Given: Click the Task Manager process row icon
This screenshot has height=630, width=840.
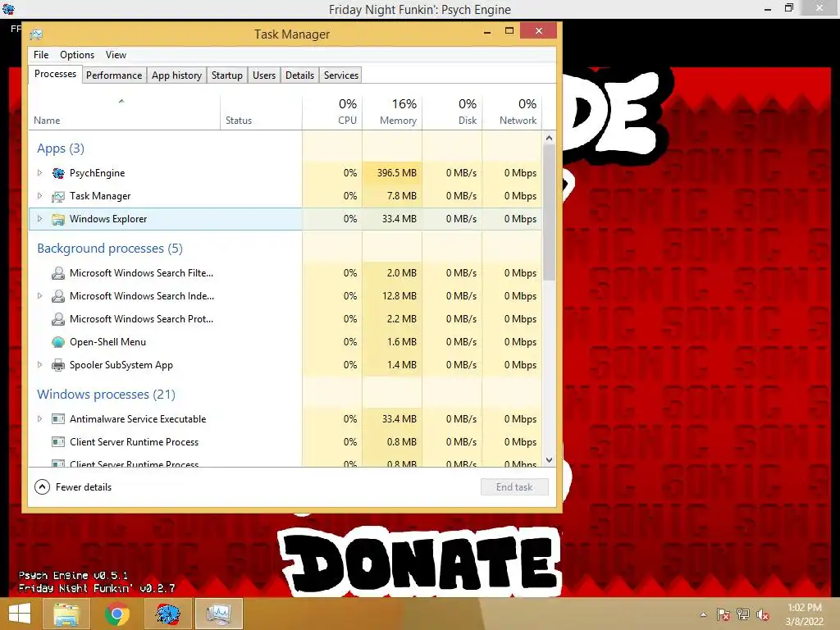Looking at the screenshot, I should [58, 197].
